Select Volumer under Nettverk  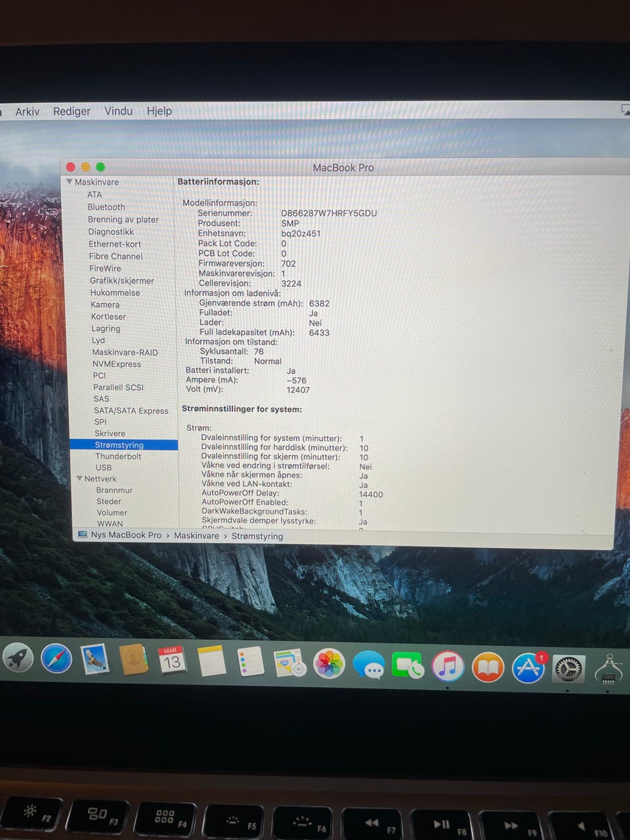(x=112, y=513)
